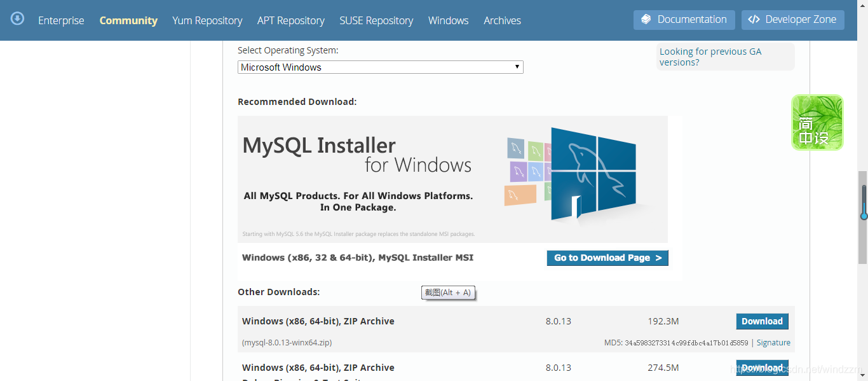Open the Enterprise tab
Image resolution: width=868 pixels, height=381 pixels.
(x=61, y=20)
